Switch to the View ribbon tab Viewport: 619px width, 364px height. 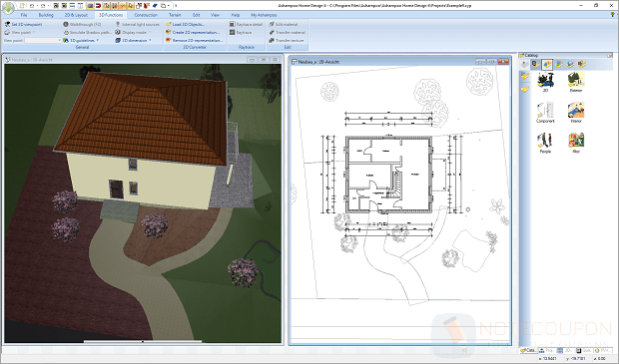(x=215, y=15)
